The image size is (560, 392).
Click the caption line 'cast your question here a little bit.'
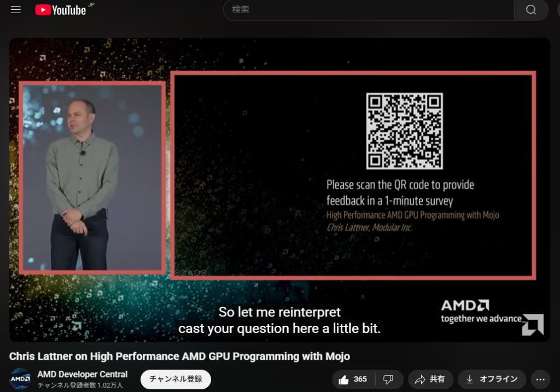coord(279,329)
